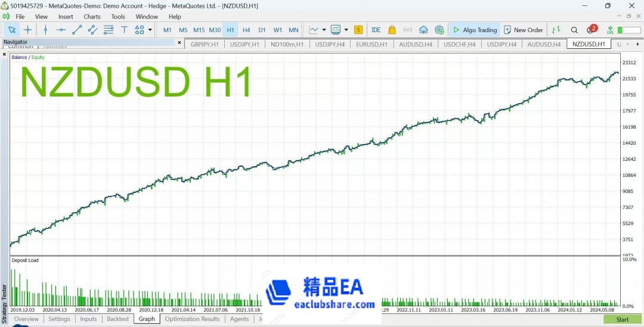Screen dimensions: 644x327
Task: Switch to USDCHF,H4 chart tab
Action: 460,44
